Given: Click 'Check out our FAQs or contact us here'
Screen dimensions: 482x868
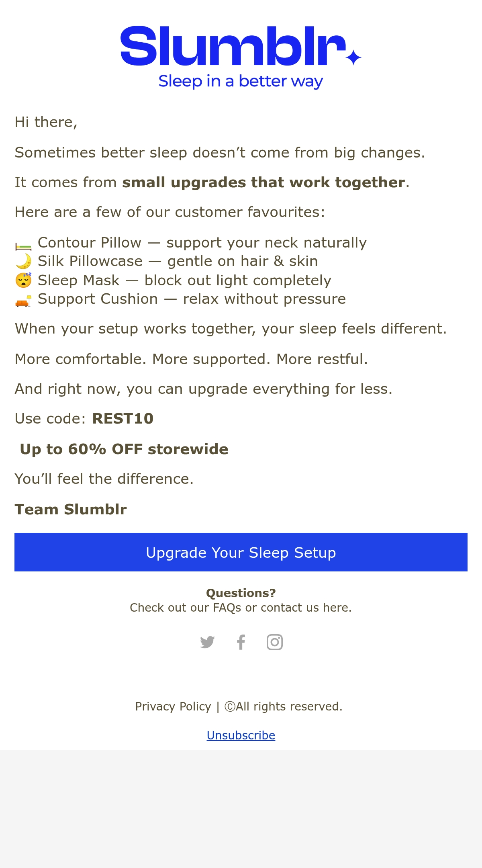Looking at the screenshot, I should 241,608.
